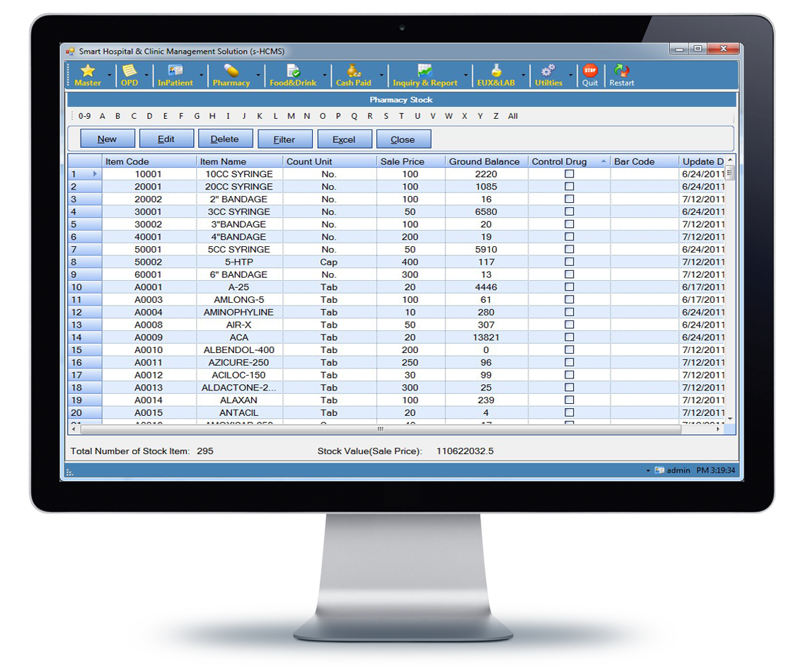Check Control Drug for 10CC SYRINGE

(x=569, y=174)
